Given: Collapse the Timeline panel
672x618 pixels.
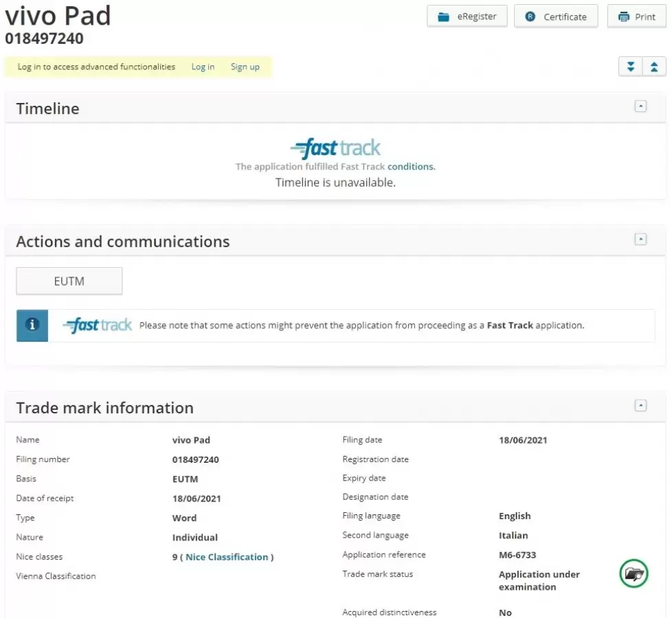Looking at the screenshot, I should click(640, 106).
